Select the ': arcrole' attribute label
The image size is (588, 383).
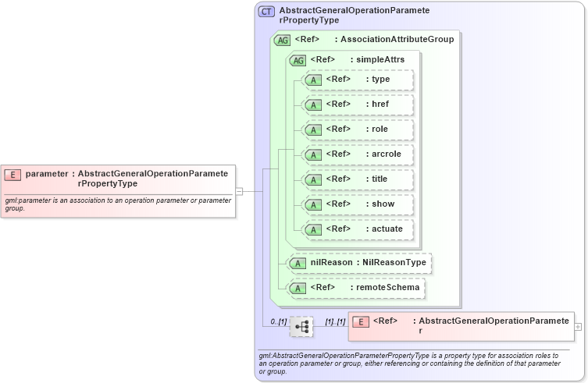(x=383, y=154)
